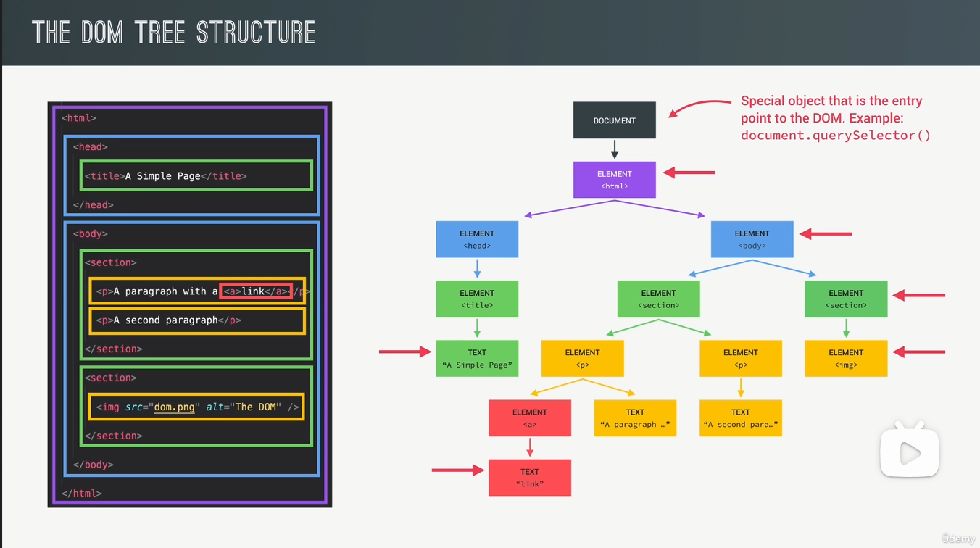Click the TEXT "A Simple Page" node

pos(477,358)
